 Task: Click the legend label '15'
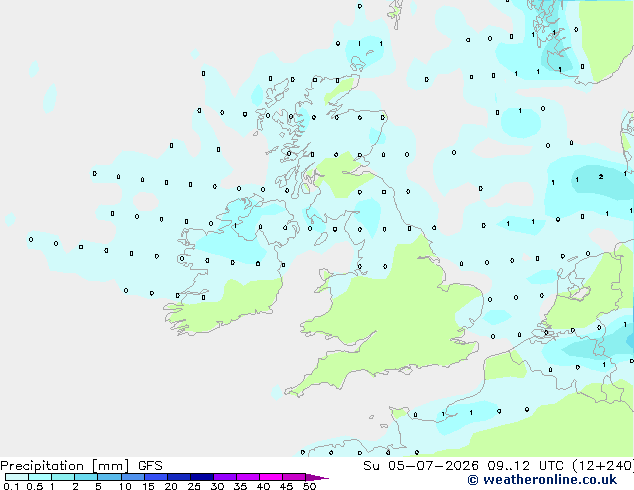click(x=148, y=486)
